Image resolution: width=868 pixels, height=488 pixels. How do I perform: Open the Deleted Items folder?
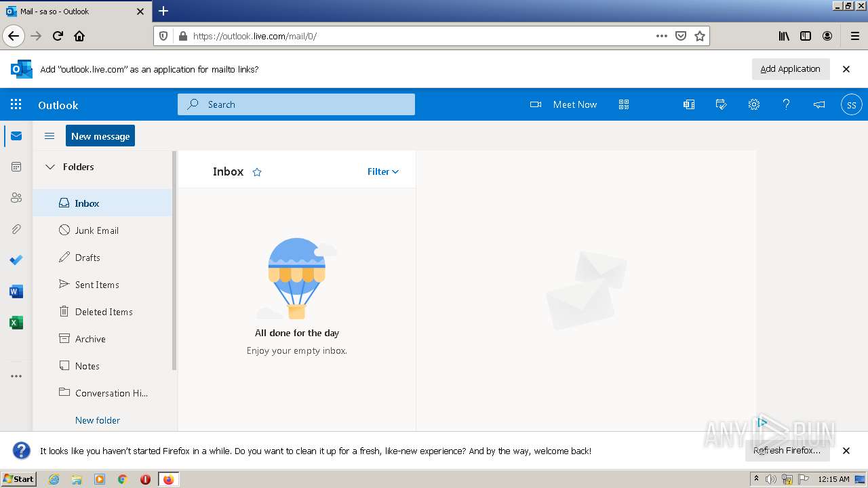pos(102,312)
